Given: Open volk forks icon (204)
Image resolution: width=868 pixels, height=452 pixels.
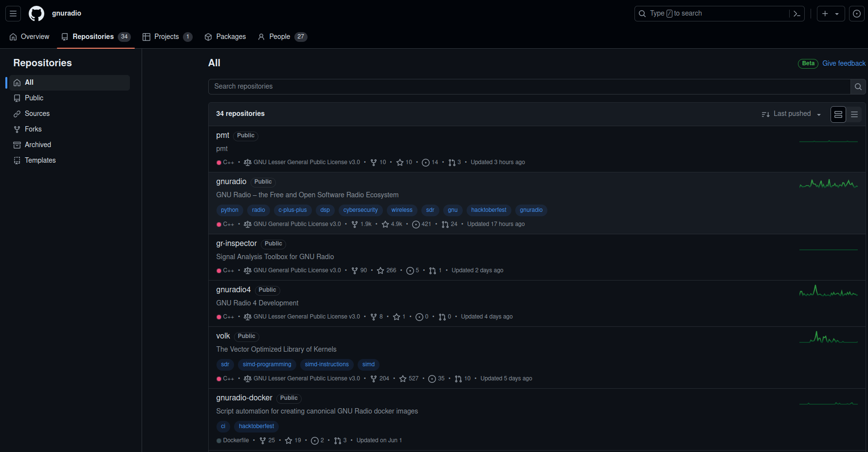Looking at the screenshot, I should point(374,378).
